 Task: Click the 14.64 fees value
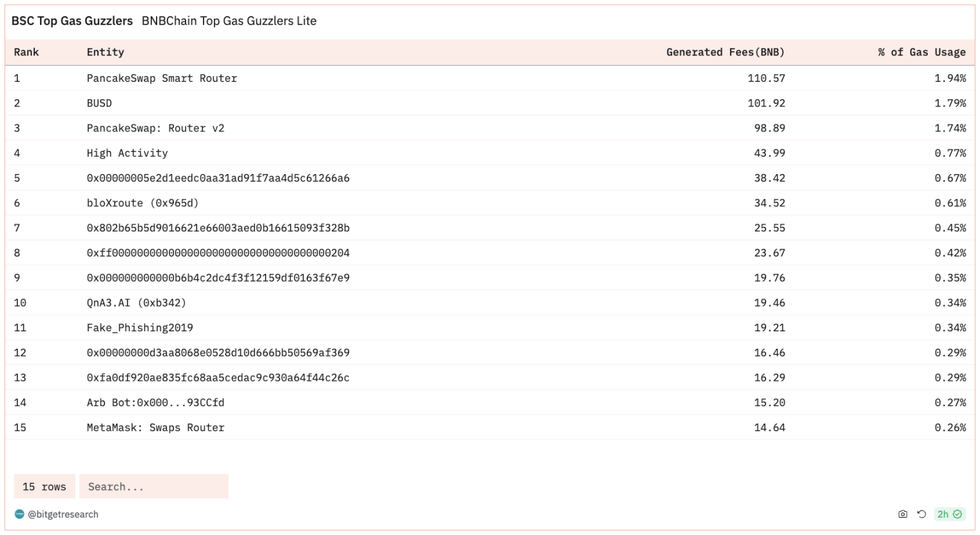click(770, 427)
